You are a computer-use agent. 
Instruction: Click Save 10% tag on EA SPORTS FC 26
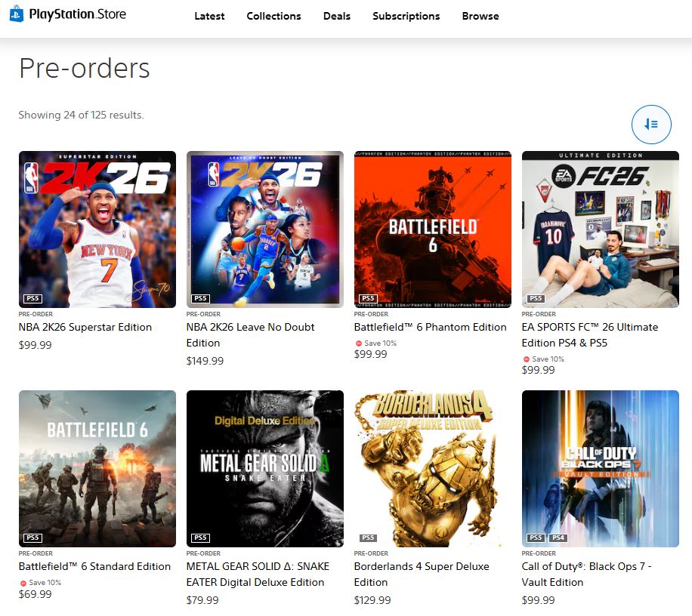click(544, 359)
